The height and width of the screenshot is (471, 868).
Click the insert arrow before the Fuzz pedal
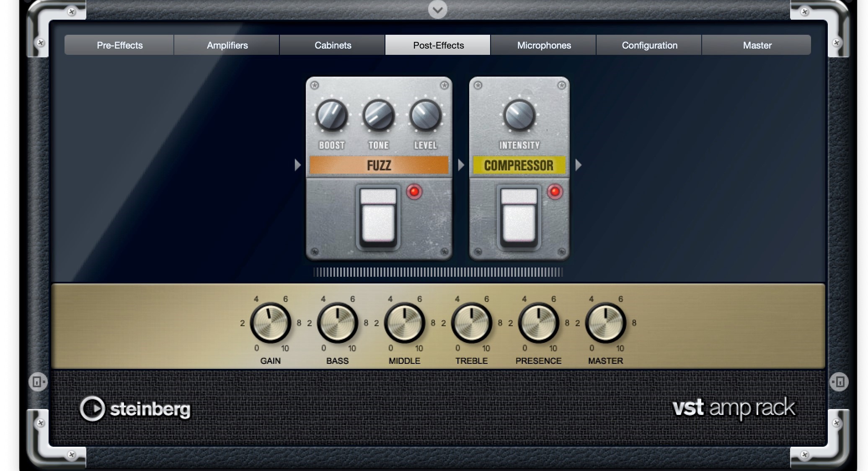click(297, 165)
